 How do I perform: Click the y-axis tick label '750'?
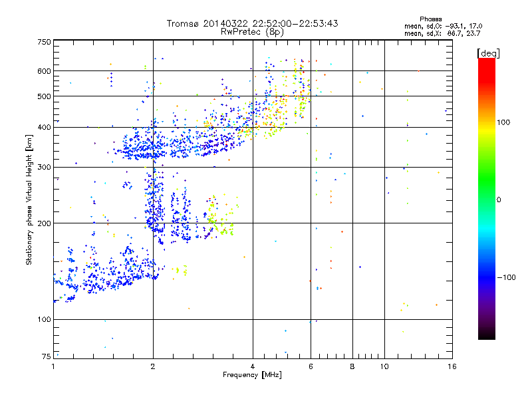click(45, 42)
